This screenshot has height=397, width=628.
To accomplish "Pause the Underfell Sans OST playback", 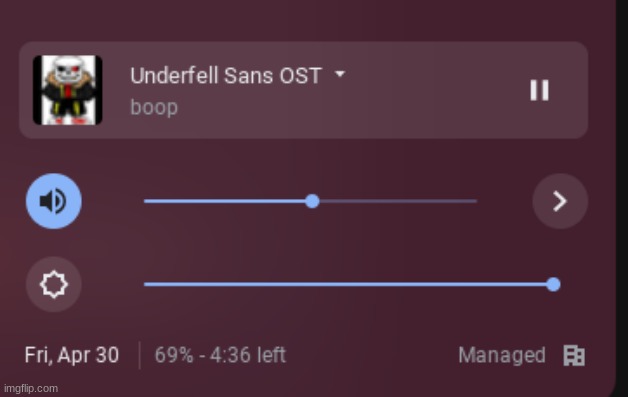I will [539, 90].
